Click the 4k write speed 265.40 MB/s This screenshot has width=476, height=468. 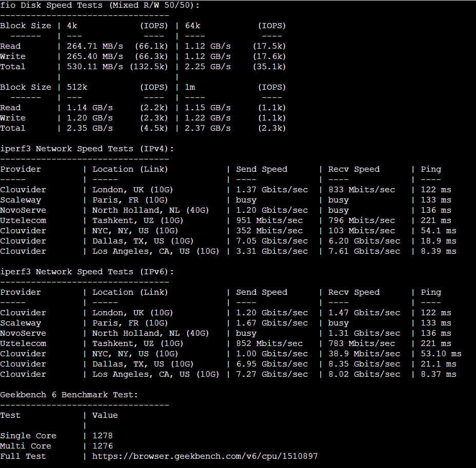click(x=95, y=56)
